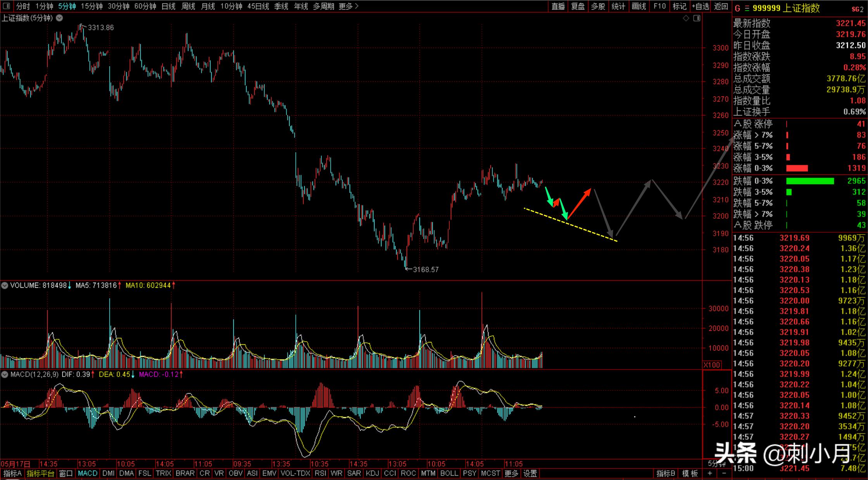Add the index to watchlist with +自选
The width and height of the screenshot is (868, 480).
[x=700, y=6]
